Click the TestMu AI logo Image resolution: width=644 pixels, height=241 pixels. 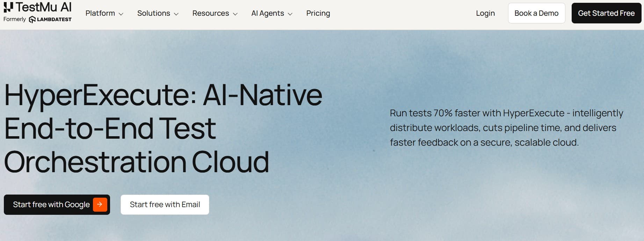pyautogui.click(x=37, y=7)
